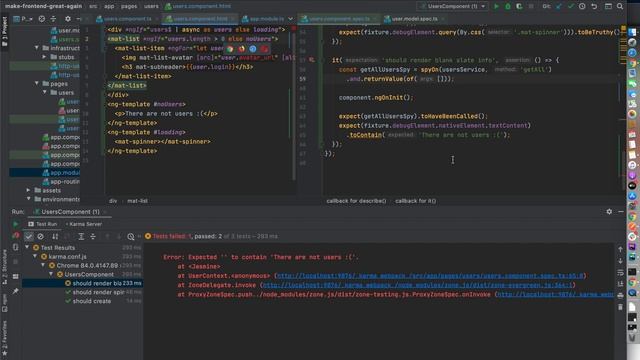Collapse the pages folder
640x360 pixels.
pos(37,83)
